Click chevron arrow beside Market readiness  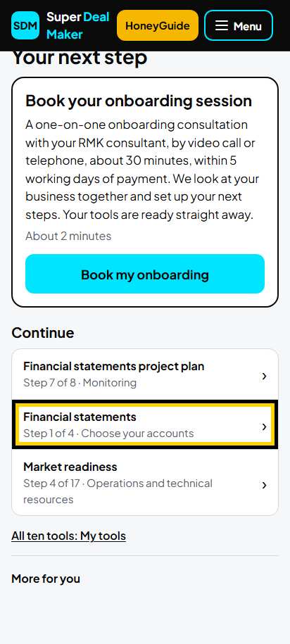tap(264, 485)
